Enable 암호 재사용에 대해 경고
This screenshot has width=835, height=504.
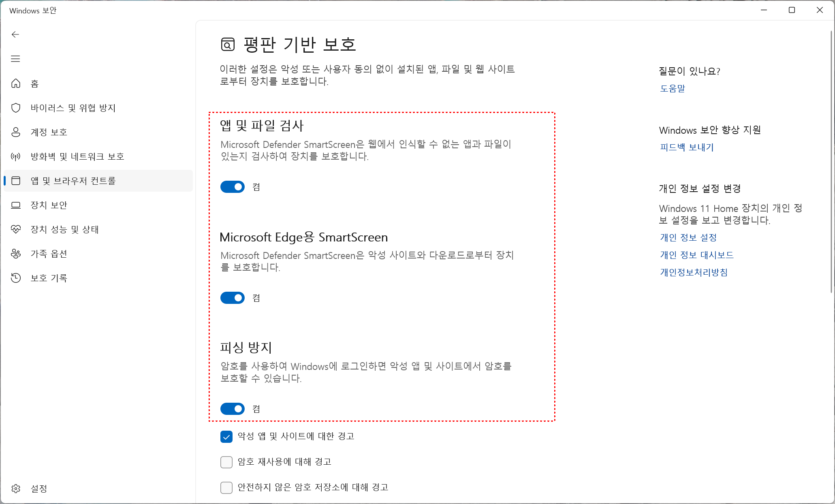coord(226,462)
